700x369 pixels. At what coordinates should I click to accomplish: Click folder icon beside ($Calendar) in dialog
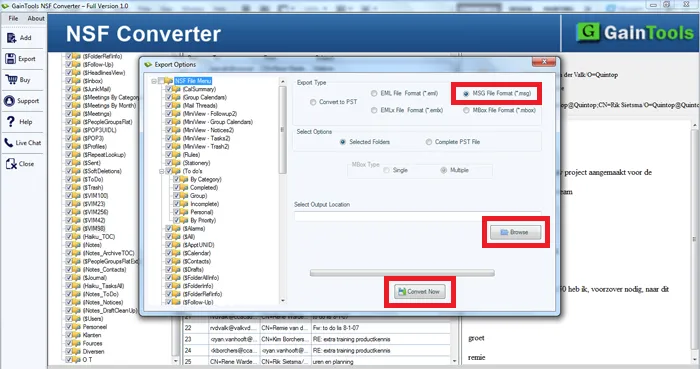177,253
